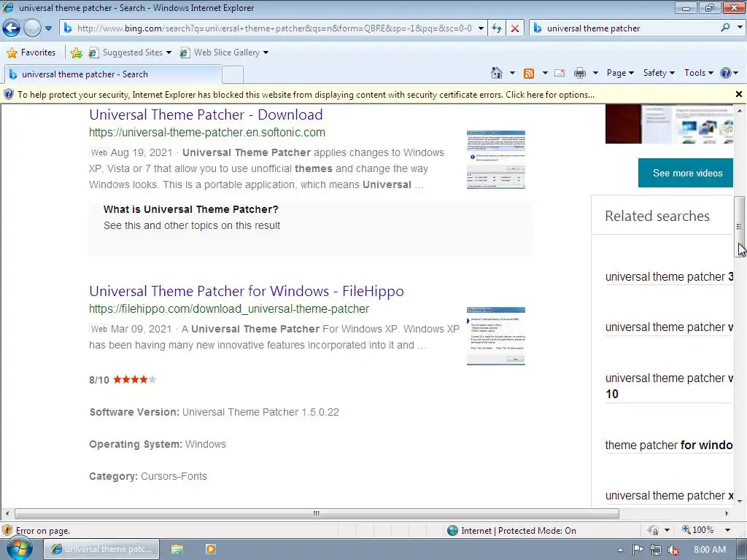
Task: Expand the feeds dropdown arrow
Action: pyautogui.click(x=545, y=73)
